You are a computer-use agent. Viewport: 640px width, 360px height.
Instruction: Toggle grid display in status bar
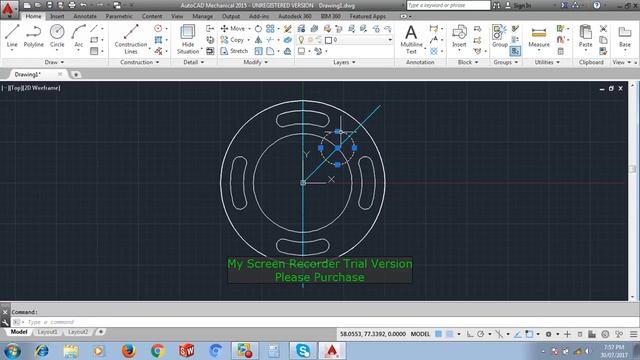[x=438, y=334]
